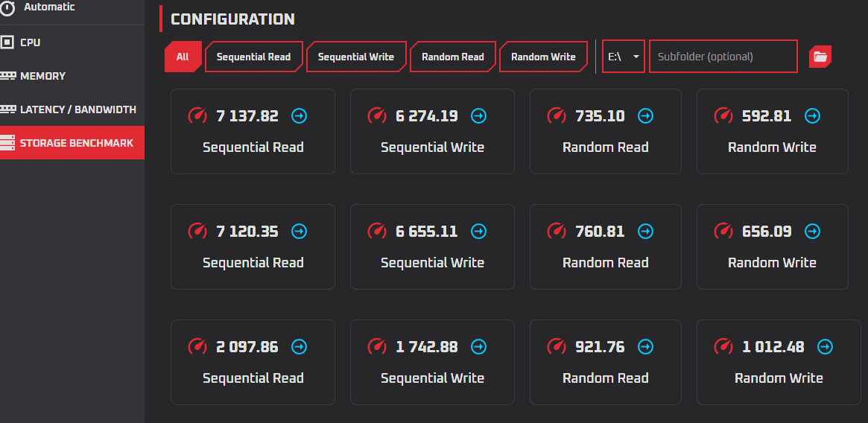Click arrow icon beside 735.10 Random Read
868x423 pixels.
pyautogui.click(x=646, y=116)
